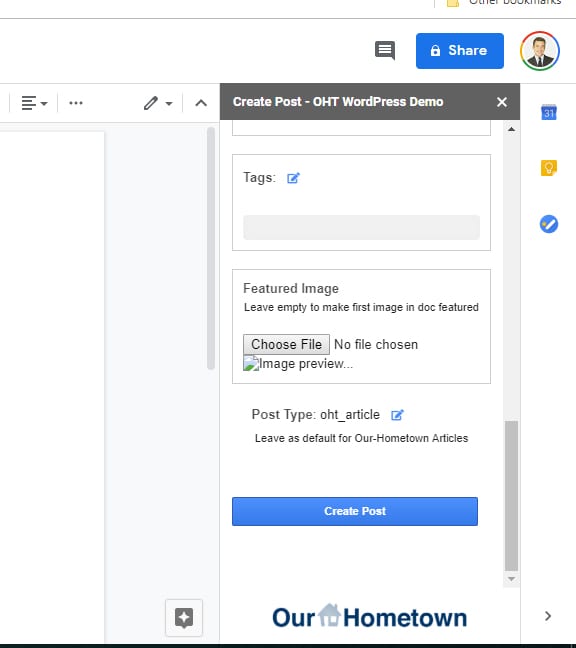
Task: Open the comment history icon
Action: [x=385, y=51]
